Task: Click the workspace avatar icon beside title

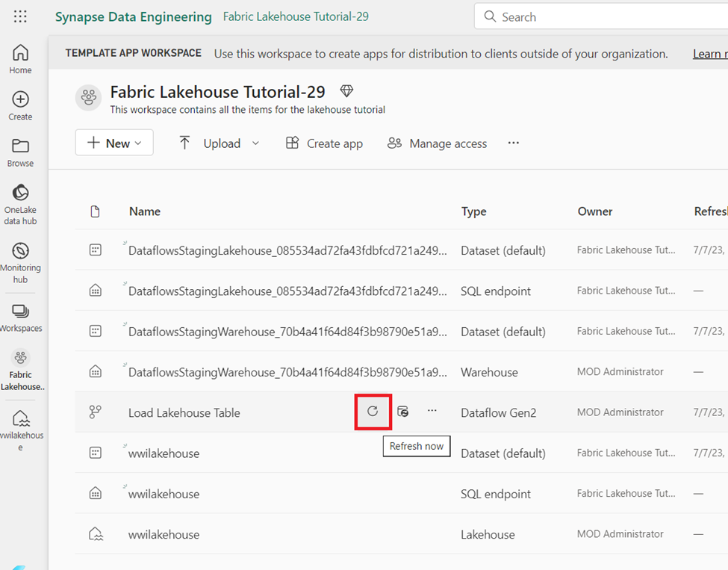Action: click(88, 98)
